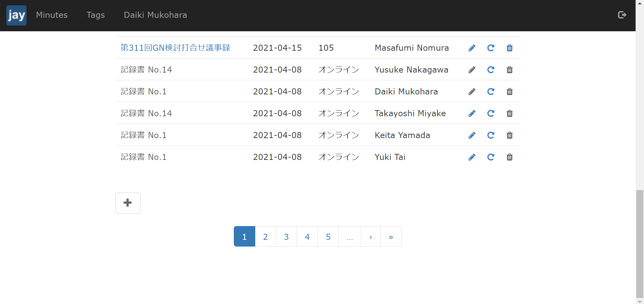The height and width of the screenshot is (304, 644).
Task: Edit the Takayoshi Miyake minutes entry
Action: click(x=472, y=114)
